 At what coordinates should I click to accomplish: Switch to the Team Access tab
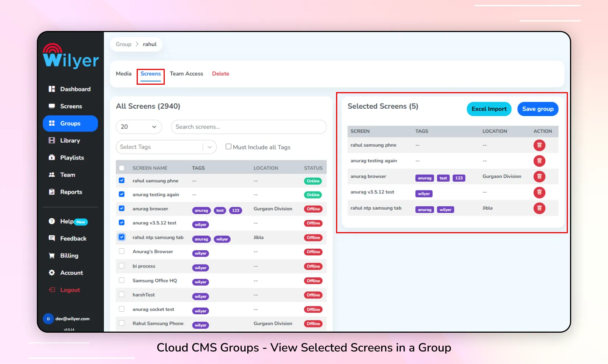coord(186,74)
